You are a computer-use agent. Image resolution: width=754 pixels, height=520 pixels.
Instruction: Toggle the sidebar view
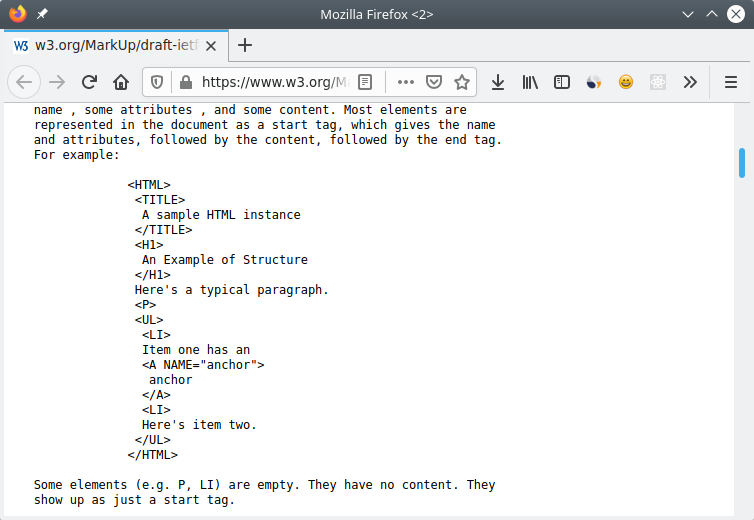pos(562,82)
